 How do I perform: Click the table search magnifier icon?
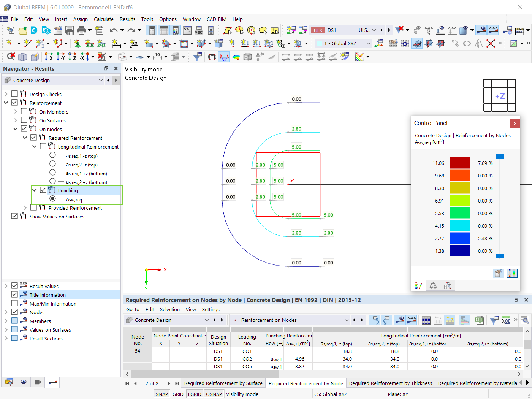pos(525,320)
